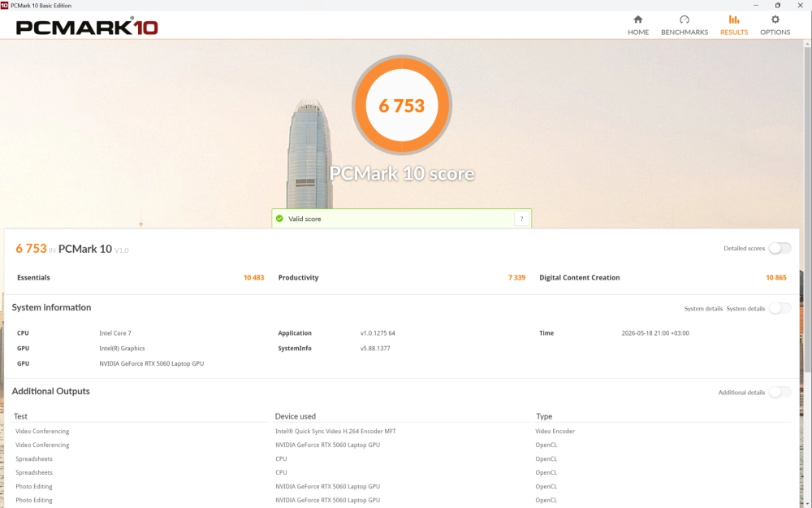Viewport: 812px width, 508px height.
Task: Close the PCMark 10 window
Action: (800, 5)
